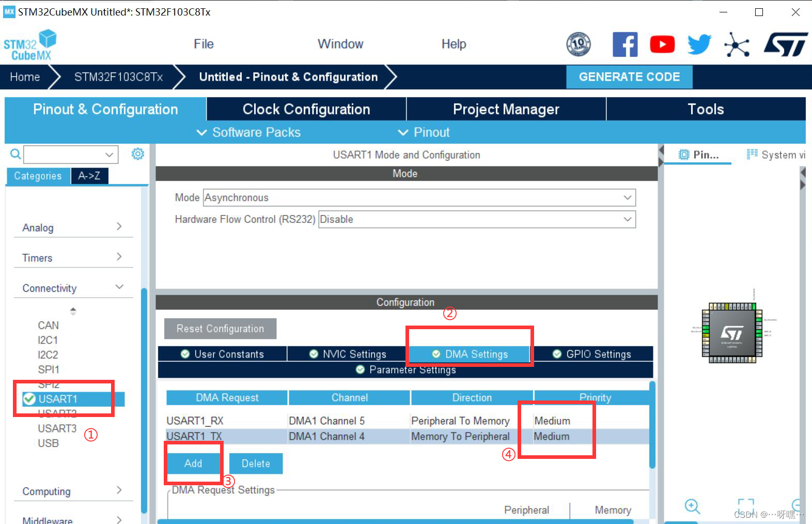
Task: Delete the selected DMA request
Action: click(x=256, y=463)
